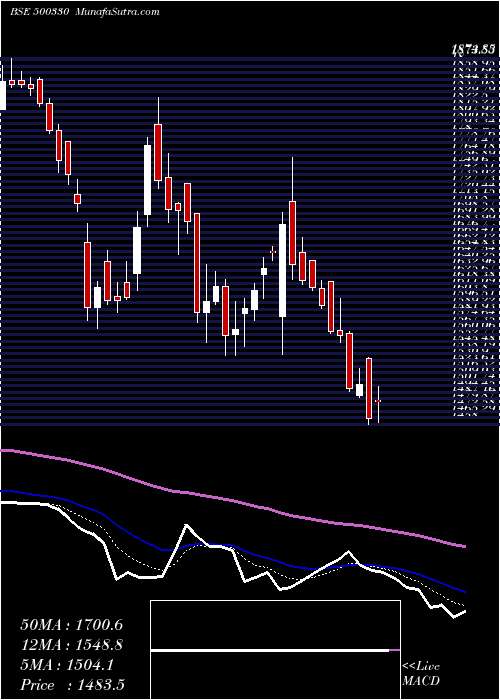This screenshot has width=500, height=700.
Task: Click the Price : 1483.5 reading
Action: [72, 685]
